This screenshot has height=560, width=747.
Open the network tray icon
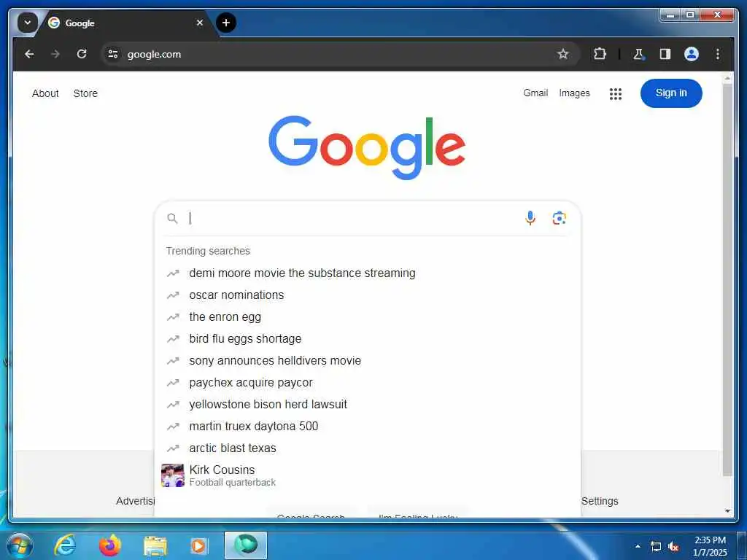656,547
